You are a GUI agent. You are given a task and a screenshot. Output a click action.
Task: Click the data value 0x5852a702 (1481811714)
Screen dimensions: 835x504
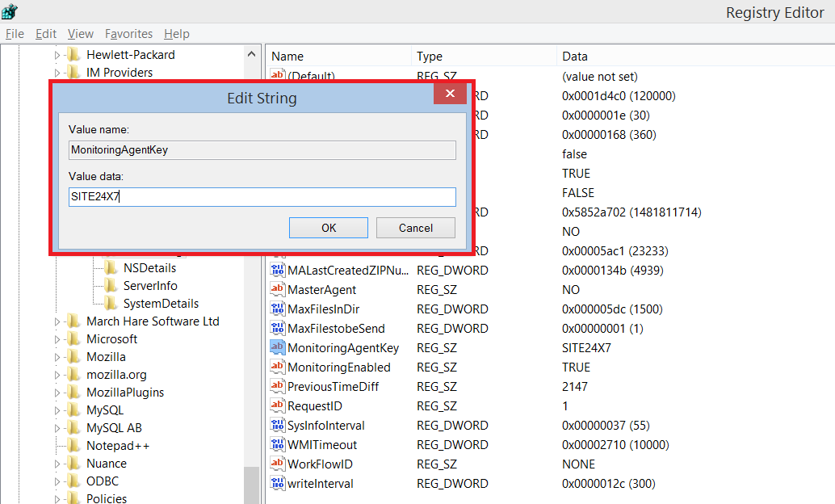[x=631, y=212]
